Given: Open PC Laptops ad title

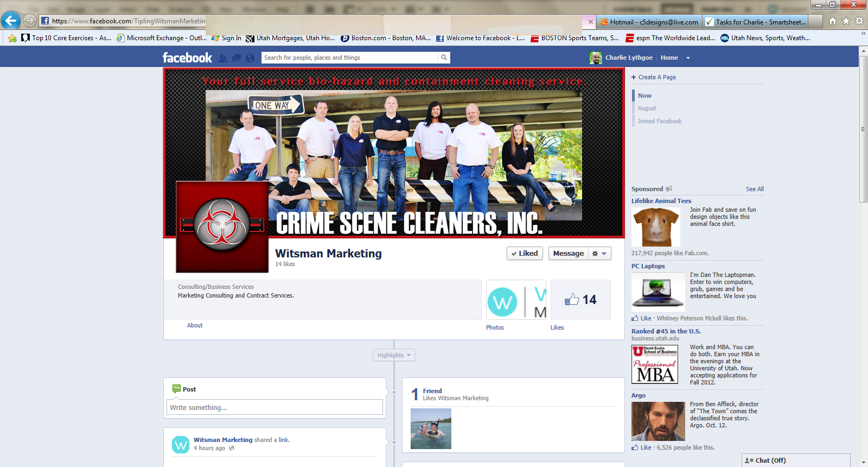Looking at the screenshot, I should (x=648, y=266).
